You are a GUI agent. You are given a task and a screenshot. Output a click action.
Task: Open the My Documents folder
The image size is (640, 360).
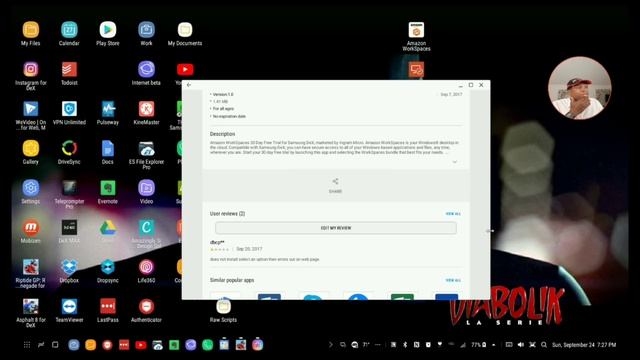[185, 31]
